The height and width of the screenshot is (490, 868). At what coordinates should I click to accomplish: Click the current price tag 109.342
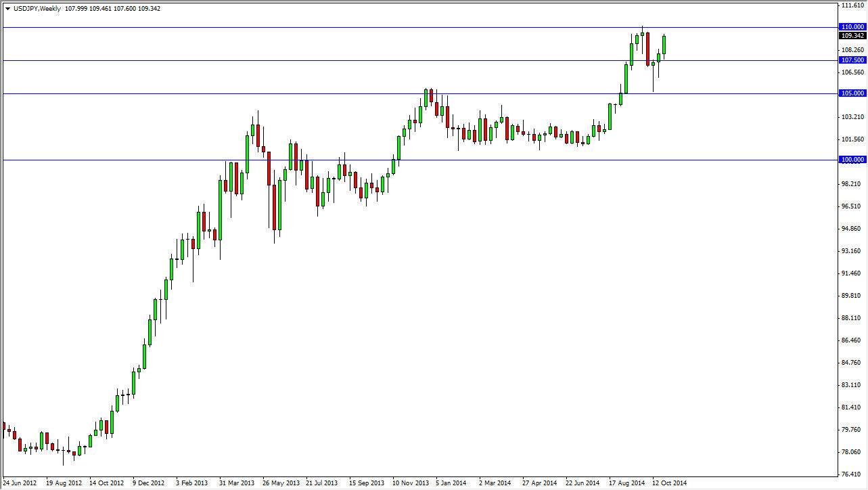[x=852, y=36]
